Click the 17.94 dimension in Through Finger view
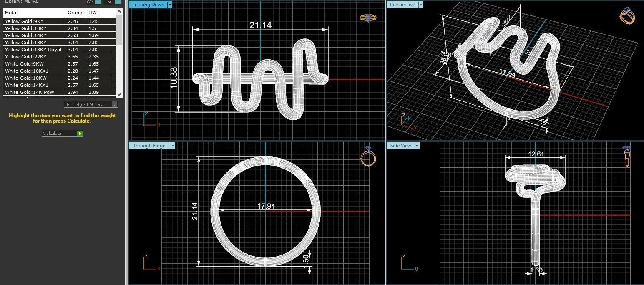Viewport: 644px width, 285px height. tap(266, 206)
